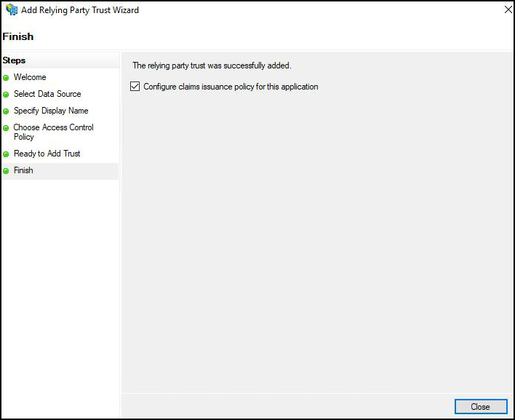Close the wizard window using the X

pyautogui.click(x=505, y=10)
